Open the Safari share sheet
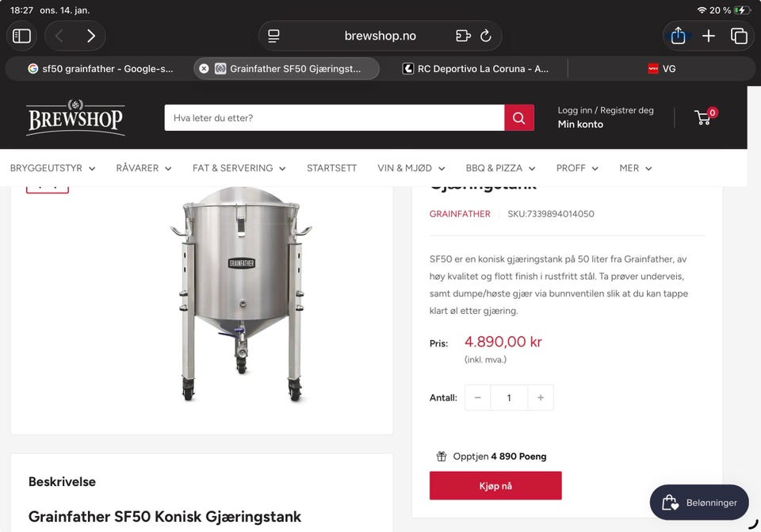The width and height of the screenshot is (761, 532). click(x=678, y=36)
